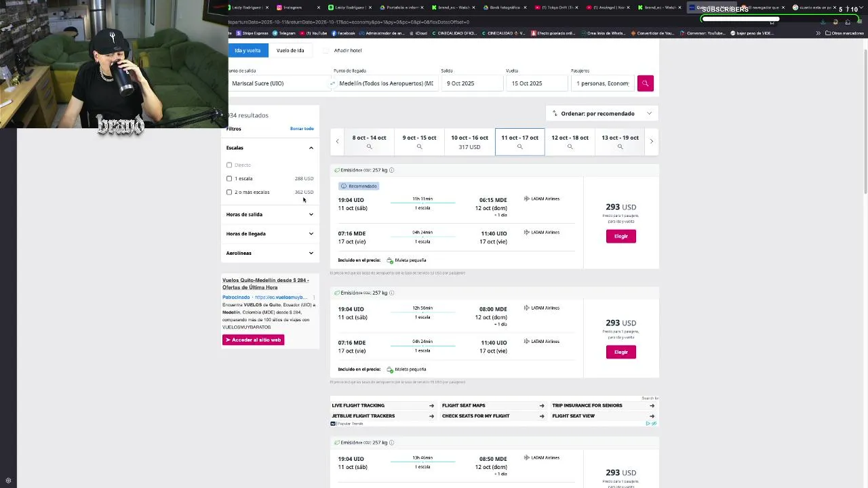Click the pink search magnifier button
868x488 pixels.
(645, 83)
